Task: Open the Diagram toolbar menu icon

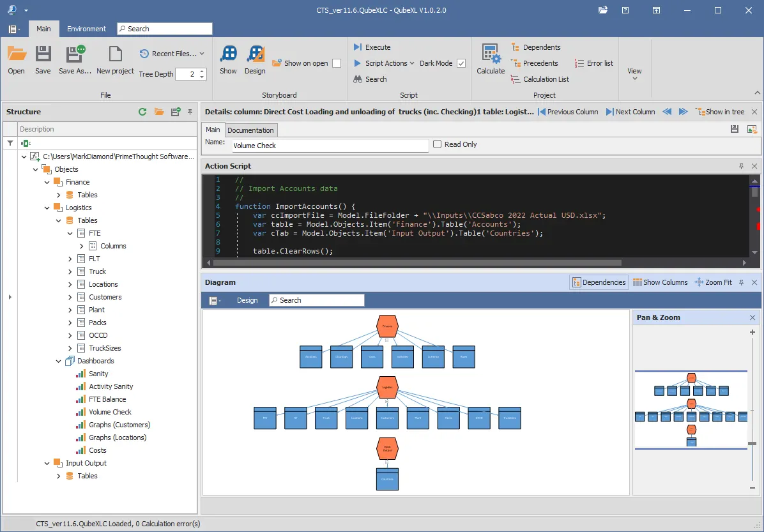Action: [215, 301]
